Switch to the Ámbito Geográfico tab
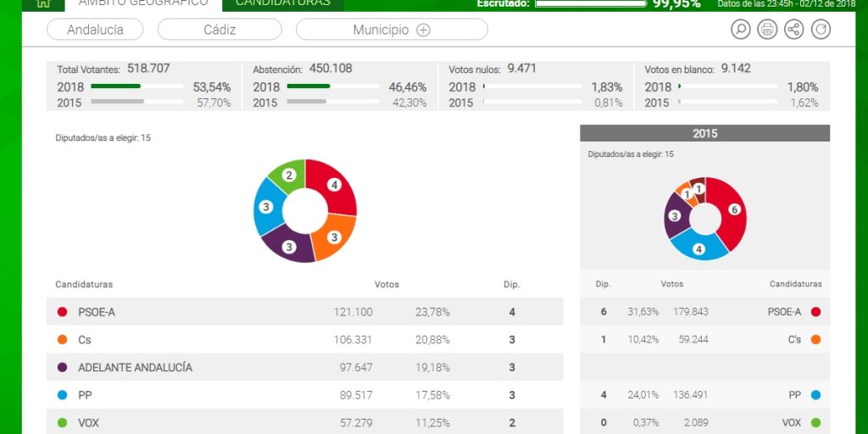This screenshot has height=434, width=868. (142, 3)
